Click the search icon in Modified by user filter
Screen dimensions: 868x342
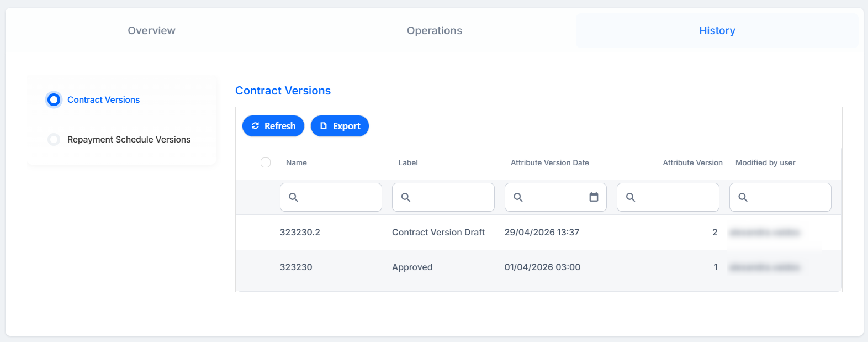click(743, 197)
